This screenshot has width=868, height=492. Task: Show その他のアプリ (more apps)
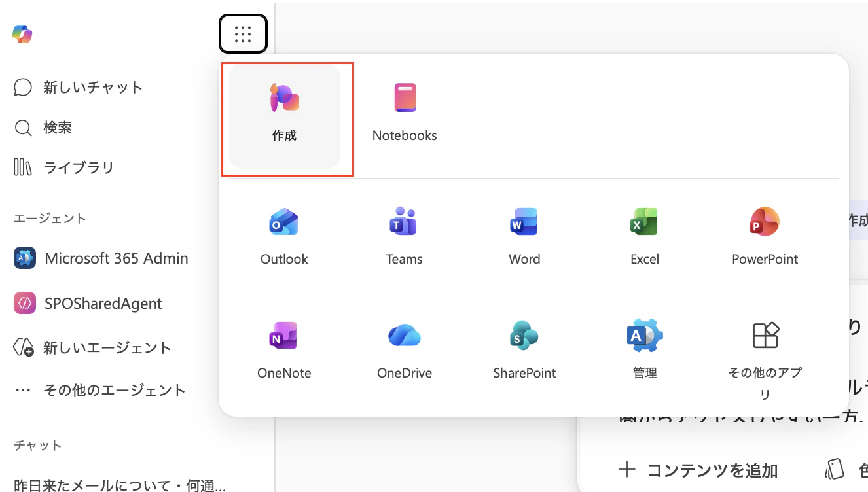coord(765,360)
